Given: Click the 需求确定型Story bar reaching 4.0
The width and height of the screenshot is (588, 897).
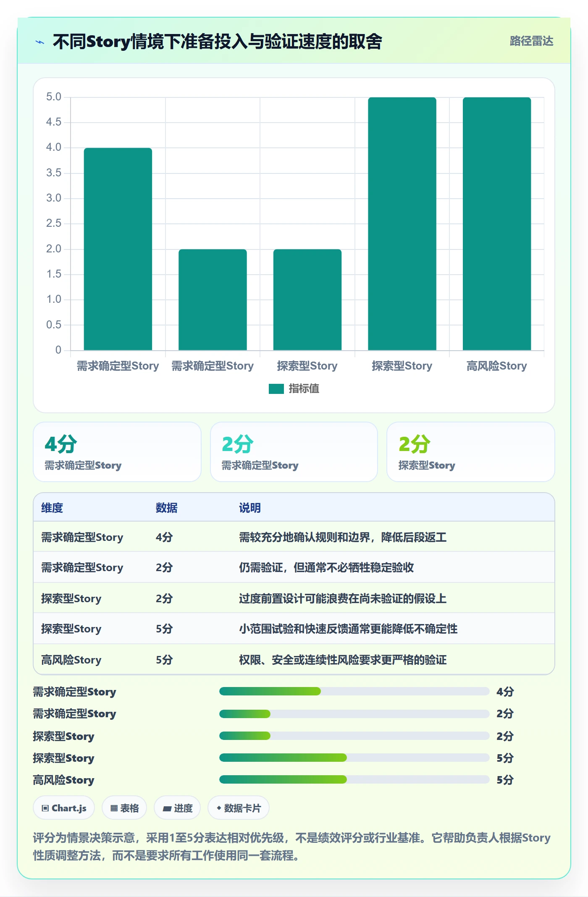Looking at the screenshot, I should (x=118, y=249).
